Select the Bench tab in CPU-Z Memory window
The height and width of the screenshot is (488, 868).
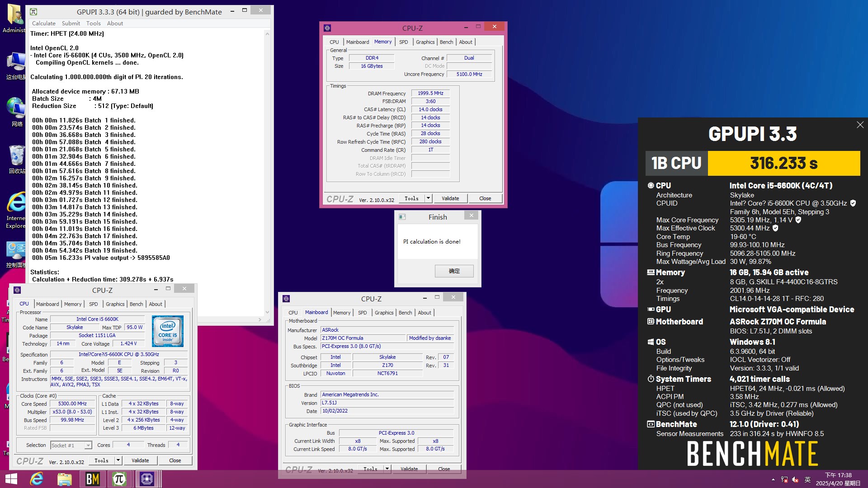[x=447, y=42]
